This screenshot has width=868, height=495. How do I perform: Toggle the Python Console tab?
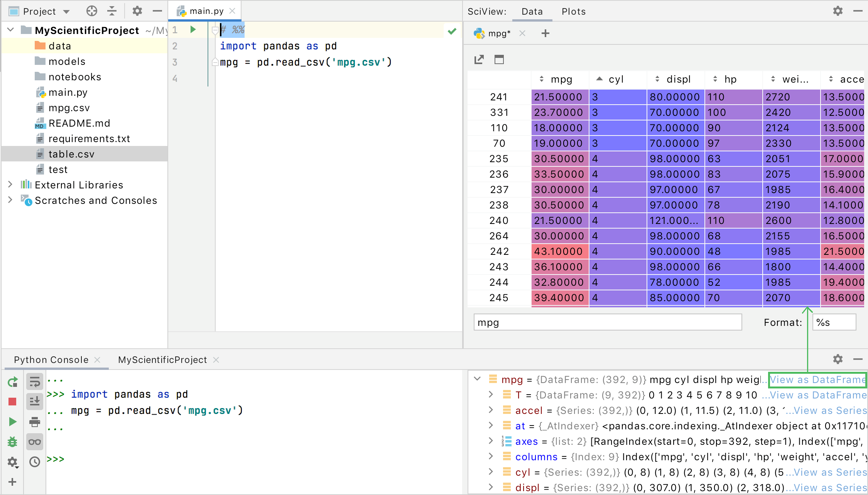(51, 359)
